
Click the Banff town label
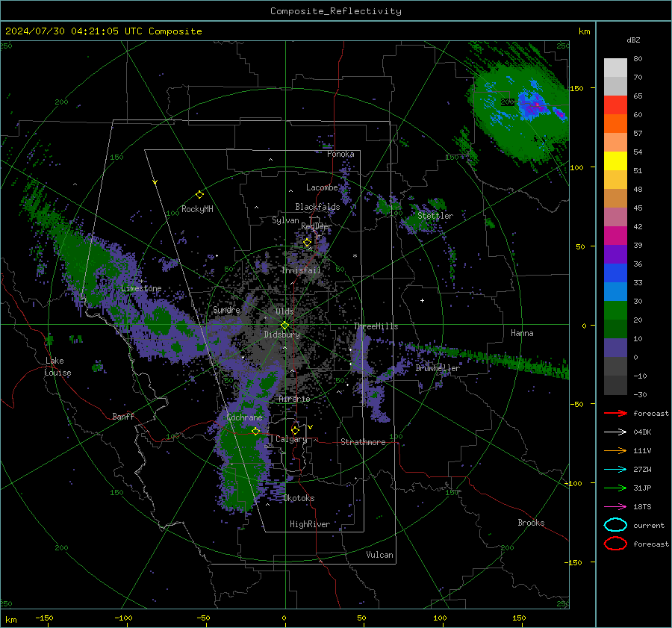click(123, 416)
